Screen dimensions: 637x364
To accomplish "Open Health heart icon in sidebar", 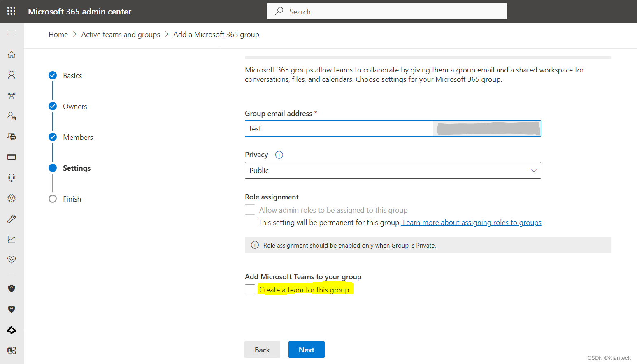I will pyautogui.click(x=12, y=260).
